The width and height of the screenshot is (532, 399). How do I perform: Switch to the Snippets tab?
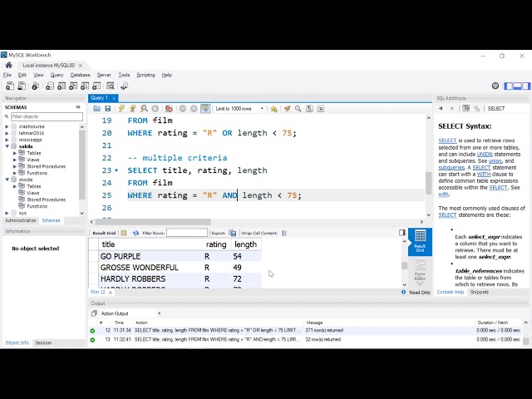[479, 292]
